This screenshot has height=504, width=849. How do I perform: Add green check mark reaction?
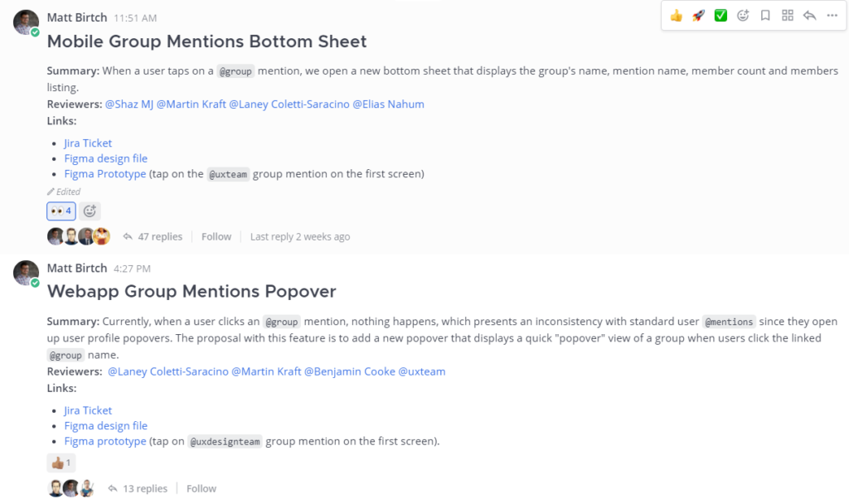point(720,16)
